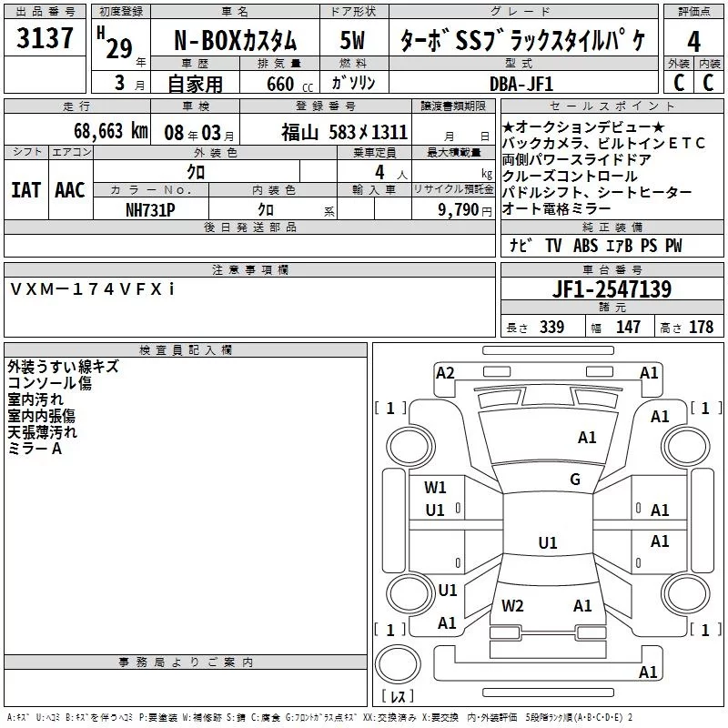Click the 出品番号 header label
Image resolution: width=728 pixels, height=728 pixels.
point(45,12)
